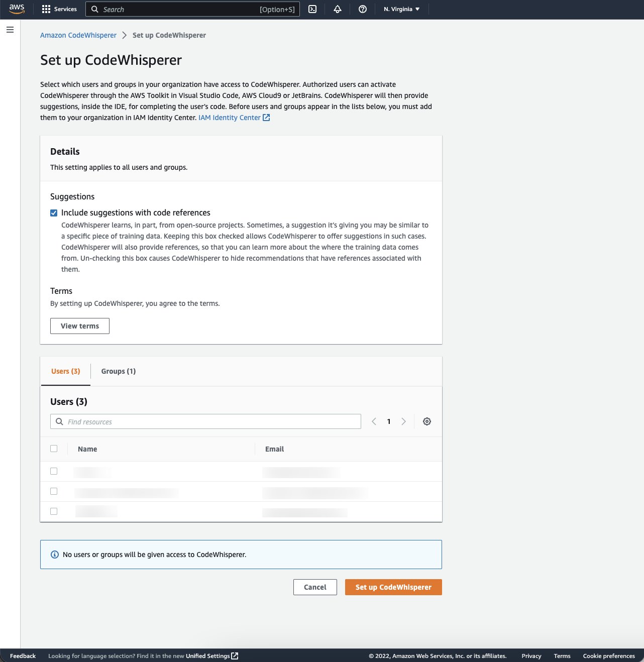Image resolution: width=644 pixels, height=662 pixels.
Task: Open the Unified Settings link
Action: pyautogui.click(x=208, y=656)
